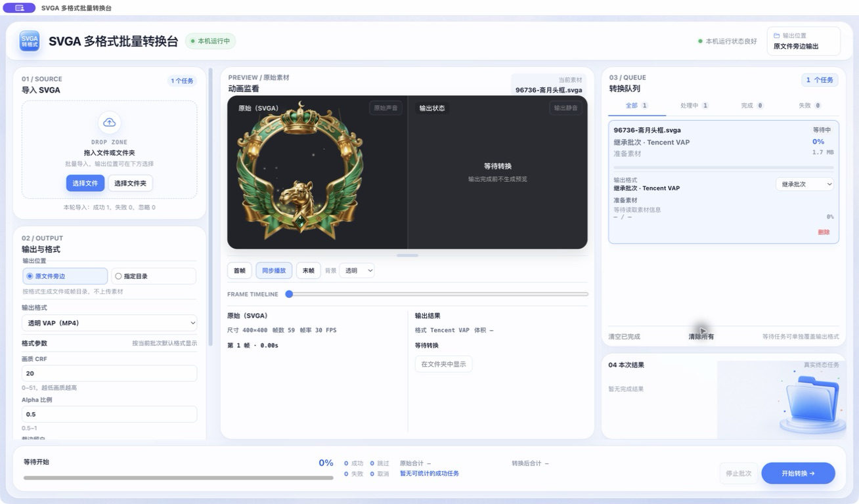The width and height of the screenshot is (859, 504).
Task: Click the frame timeline slider handle
Action: (x=289, y=294)
